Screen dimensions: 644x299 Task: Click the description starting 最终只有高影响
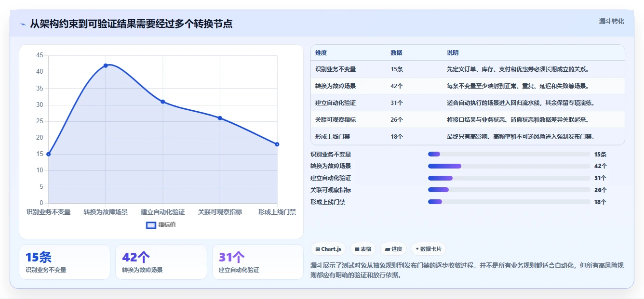(521, 137)
